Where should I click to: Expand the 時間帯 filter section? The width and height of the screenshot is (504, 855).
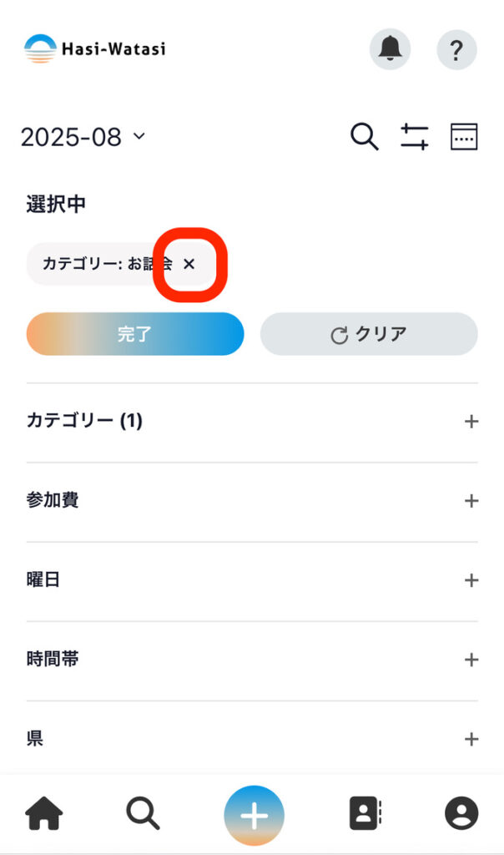471,660
